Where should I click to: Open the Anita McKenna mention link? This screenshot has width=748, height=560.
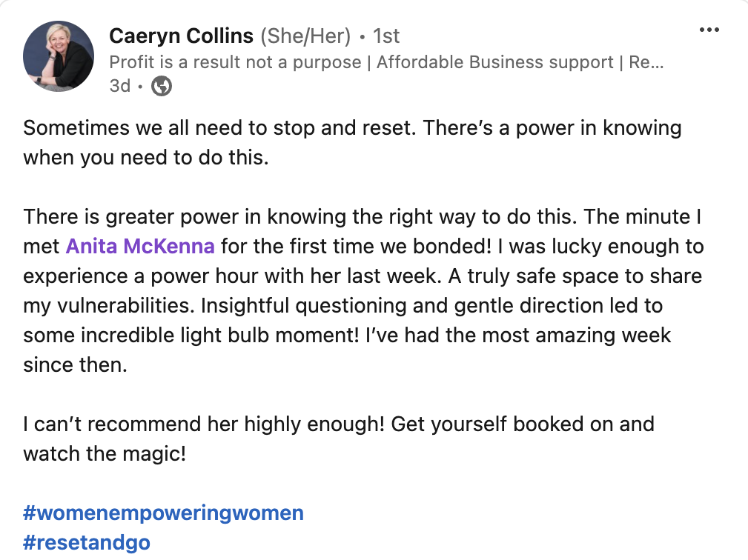coord(140,246)
